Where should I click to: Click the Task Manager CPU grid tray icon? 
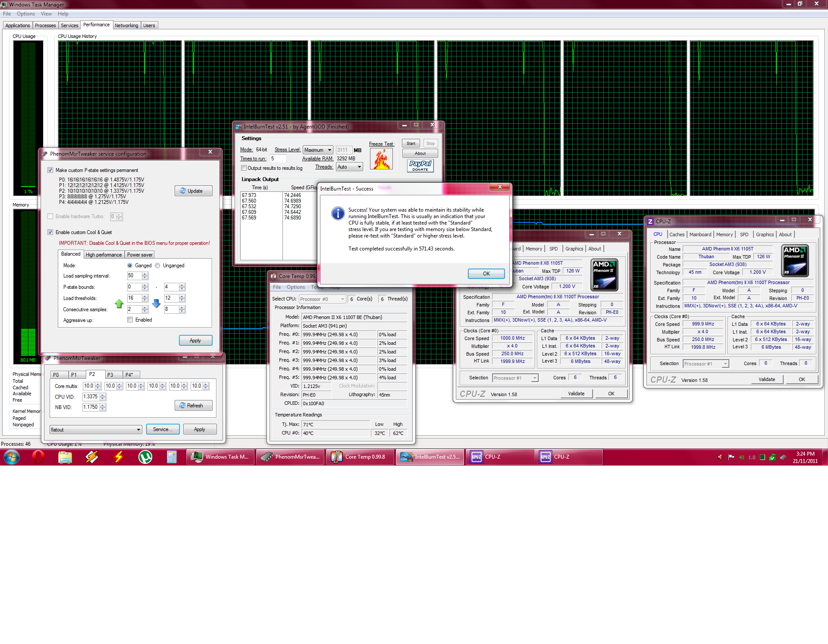(762, 457)
